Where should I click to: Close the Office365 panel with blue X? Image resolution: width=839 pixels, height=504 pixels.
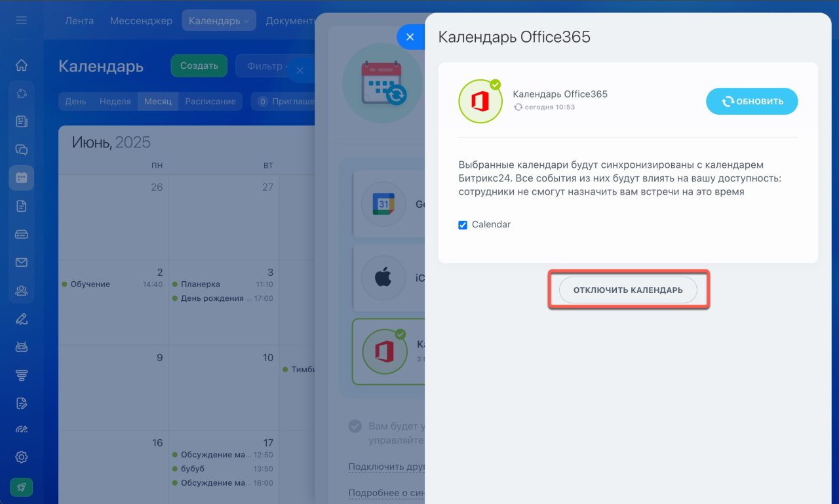(410, 37)
